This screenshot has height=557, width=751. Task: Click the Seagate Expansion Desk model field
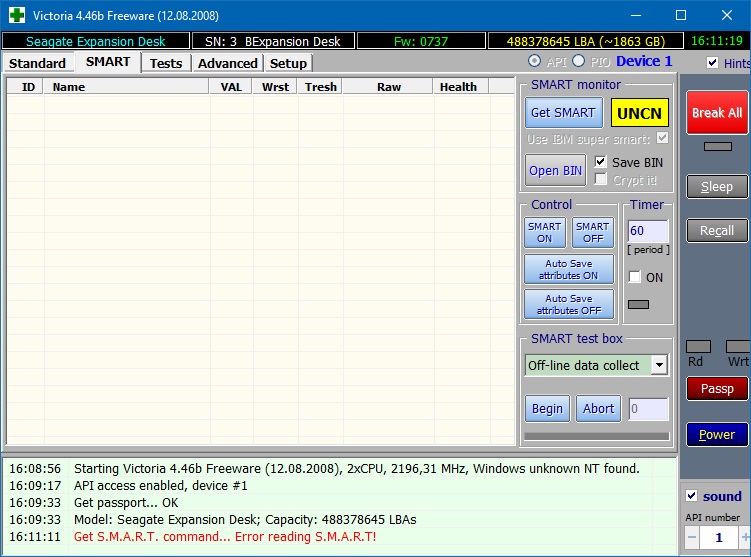96,41
